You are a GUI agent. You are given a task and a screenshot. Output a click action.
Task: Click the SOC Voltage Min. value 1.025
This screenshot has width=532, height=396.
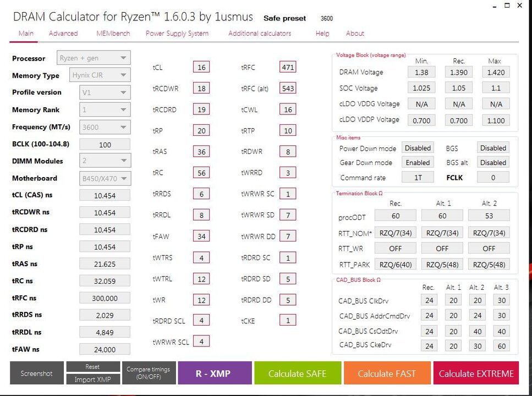pyautogui.click(x=421, y=88)
